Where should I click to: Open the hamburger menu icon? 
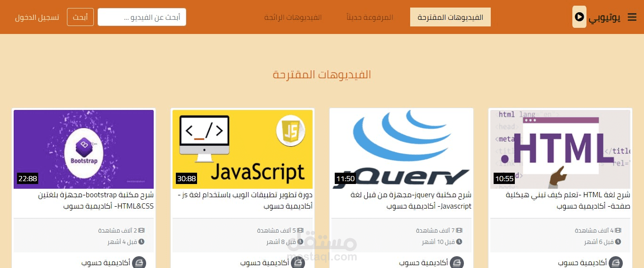click(x=632, y=17)
